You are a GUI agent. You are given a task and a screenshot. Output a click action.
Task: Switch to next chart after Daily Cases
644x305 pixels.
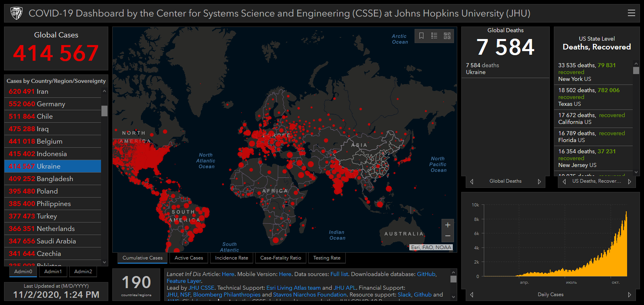coord(630,295)
